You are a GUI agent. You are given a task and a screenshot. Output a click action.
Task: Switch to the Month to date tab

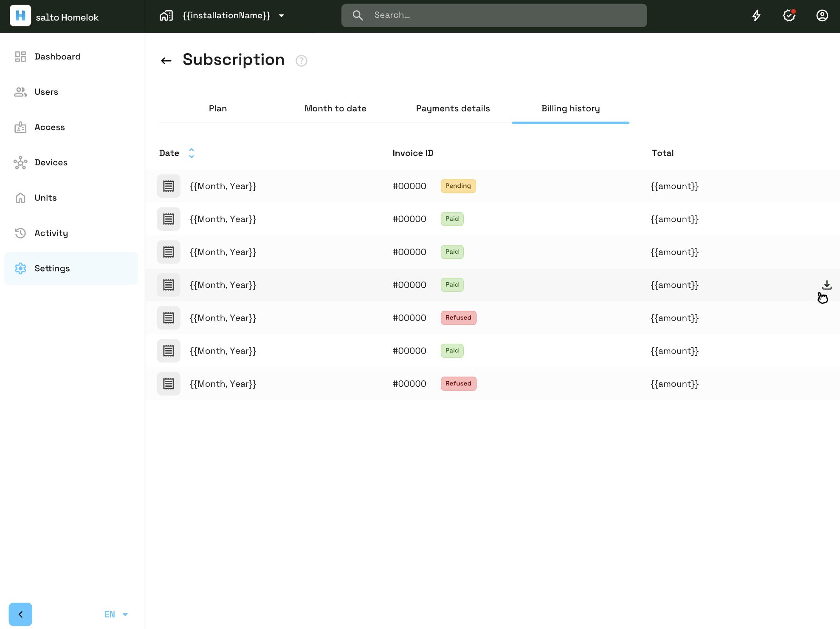point(335,109)
